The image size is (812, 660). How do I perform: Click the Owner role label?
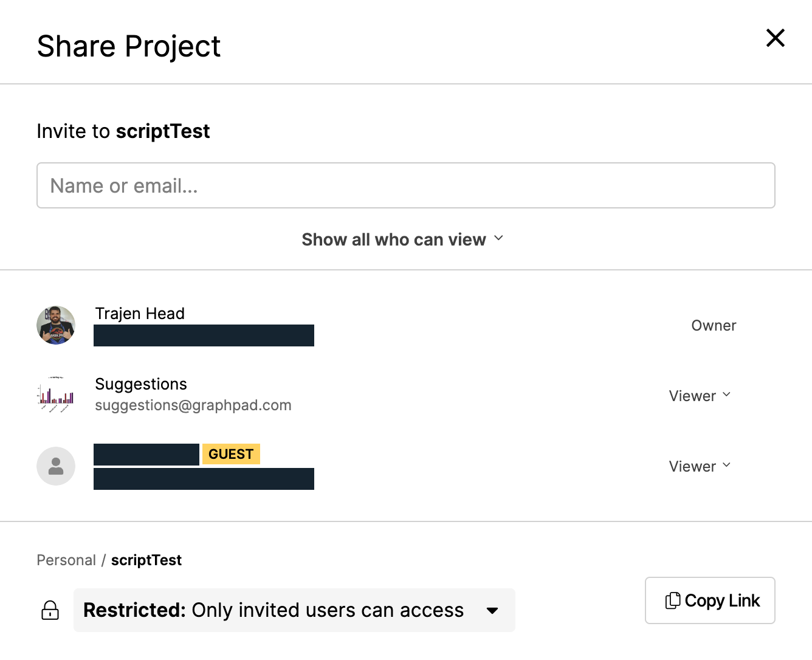713,326
